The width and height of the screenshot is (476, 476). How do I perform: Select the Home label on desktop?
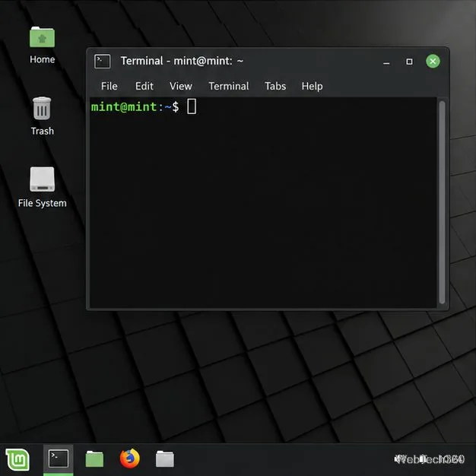coord(42,59)
